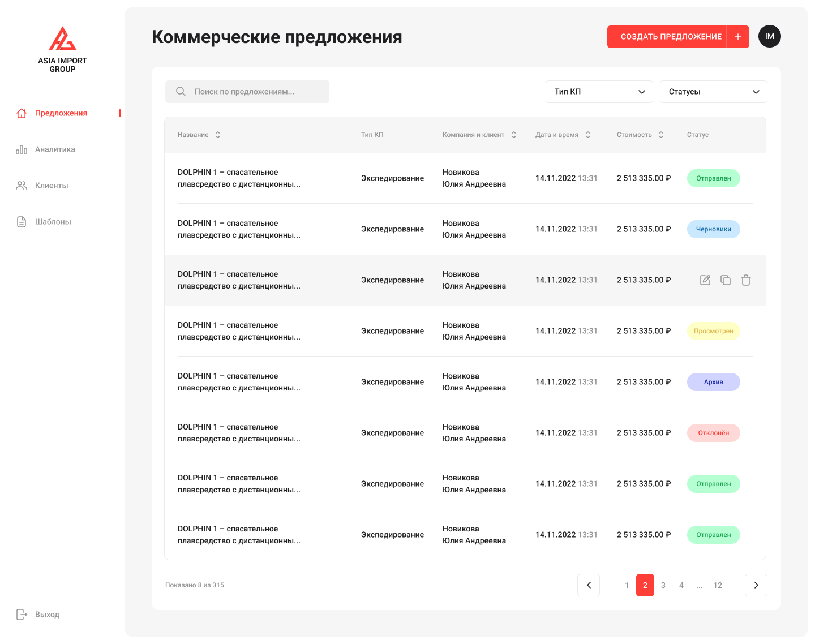Open the Предложения sidebar section
The width and height of the screenshot is (815, 644).
tap(61, 113)
